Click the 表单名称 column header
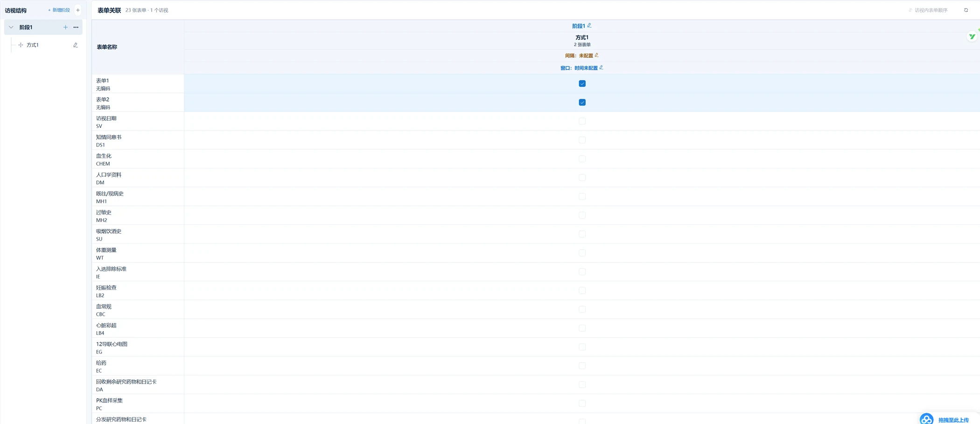Image resolution: width=980 pixels, height=424 pixels. coord(107,47)
